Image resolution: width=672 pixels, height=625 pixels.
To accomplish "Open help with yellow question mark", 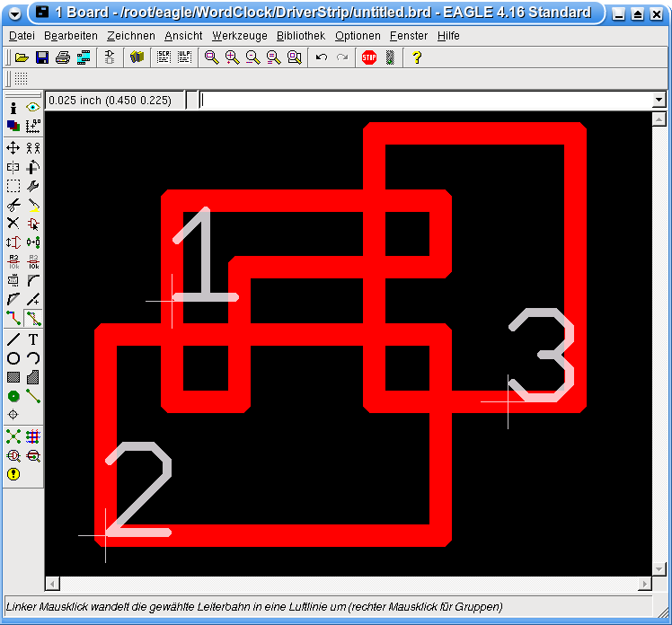I will click(417, 57).
